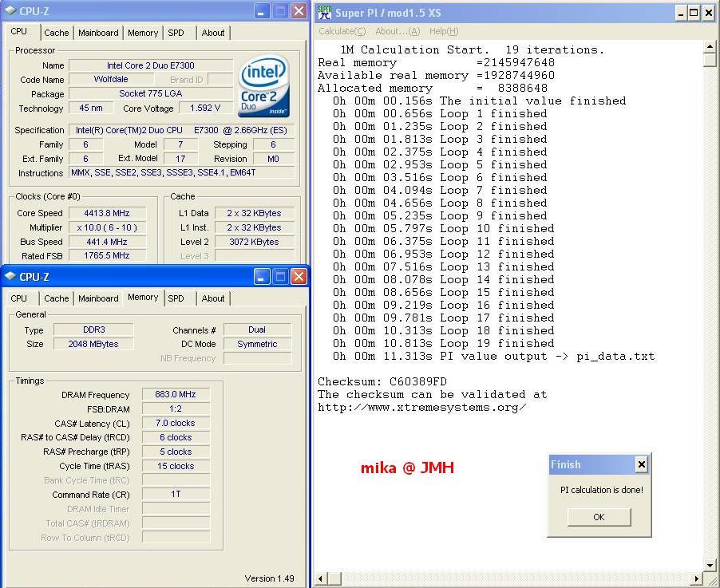720x588 pixels.
Task: Click the Package value 'Socket 775 LGA'
Action: click(151, 93)
